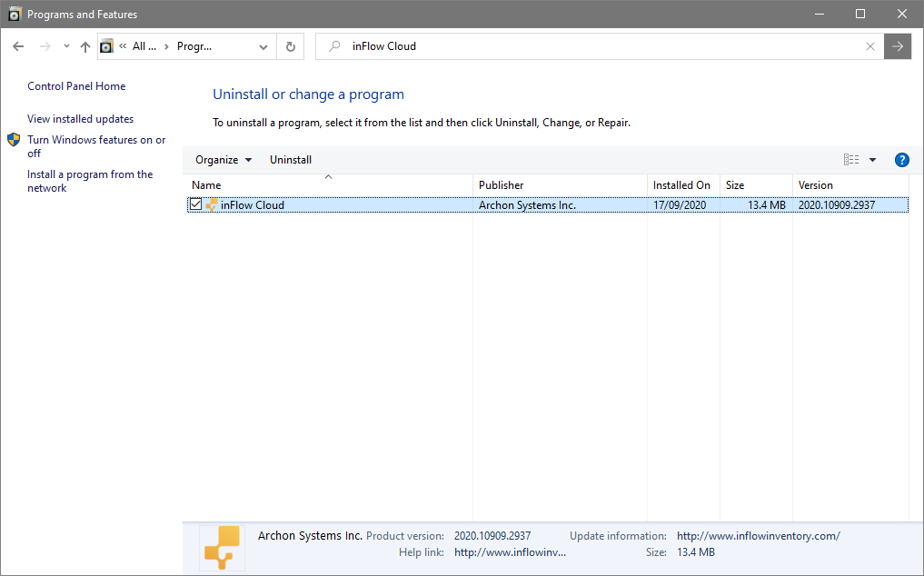Click into the inFlow Cloud search field
This screenshot has height=576, width=924.
pyautogui.click(x=600, y=46)
